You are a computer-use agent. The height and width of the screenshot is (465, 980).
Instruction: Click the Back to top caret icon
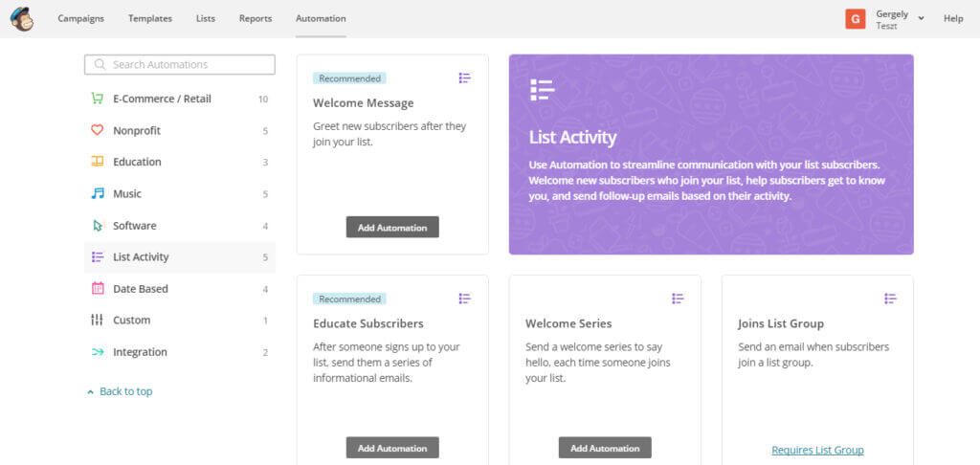pos(91,392)
